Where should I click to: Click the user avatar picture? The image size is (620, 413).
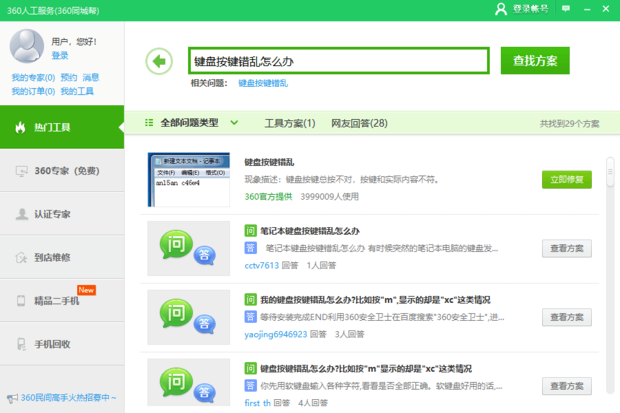pos(27,46)
